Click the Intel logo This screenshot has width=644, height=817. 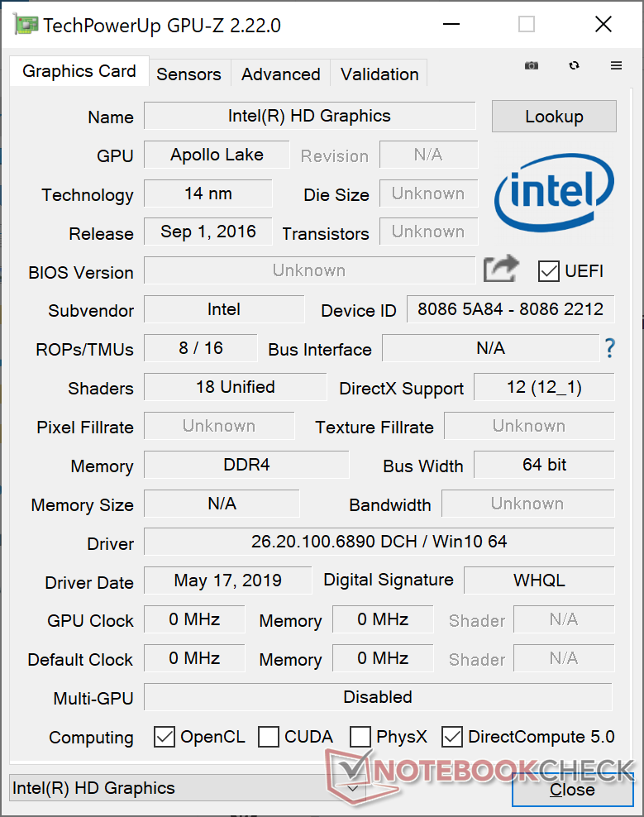[x=554, y=193]
